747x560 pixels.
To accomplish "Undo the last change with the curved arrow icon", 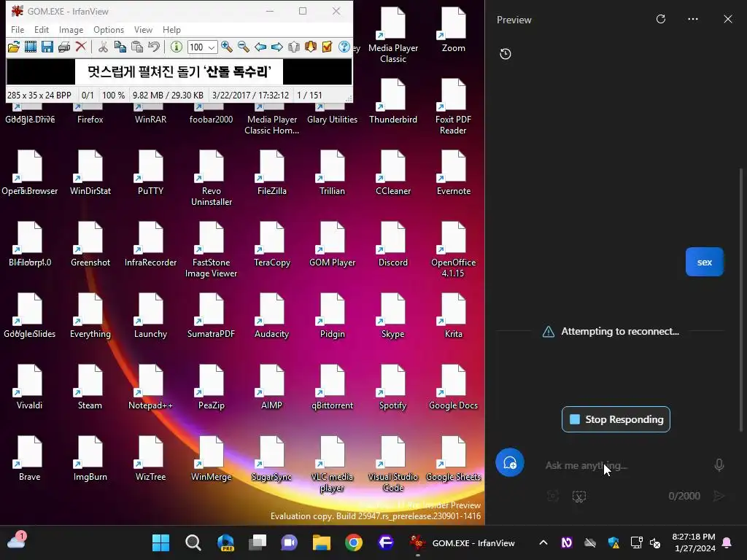I will 153,47.
